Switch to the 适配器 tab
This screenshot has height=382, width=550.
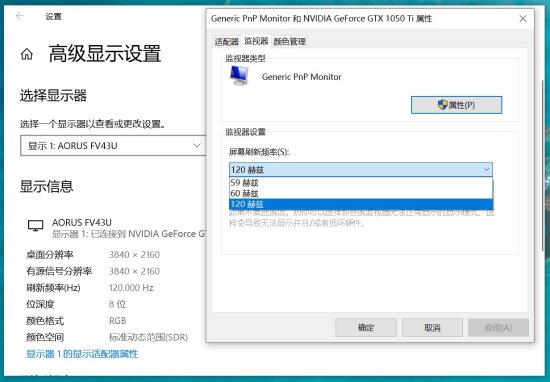(x=227, y=42)
